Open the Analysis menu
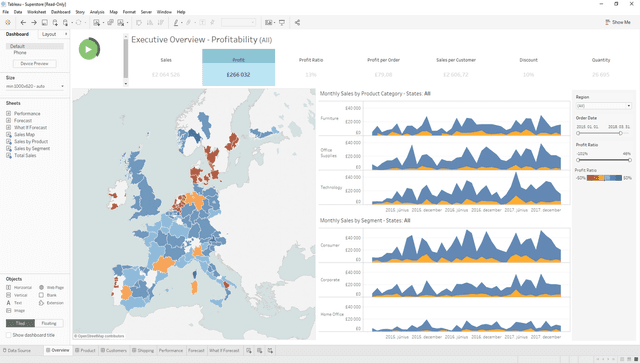This screenshot has width=640, height=363. (x=97, y=12)
